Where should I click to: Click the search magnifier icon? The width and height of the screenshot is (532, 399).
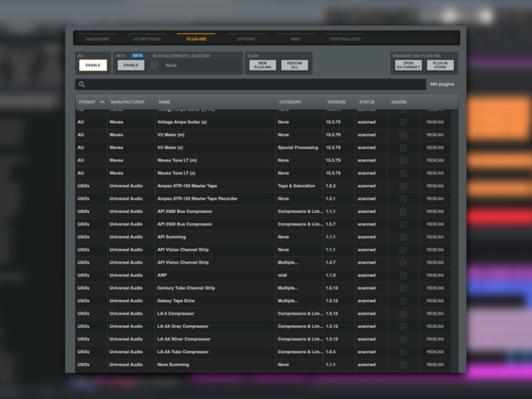coord(82,84)
